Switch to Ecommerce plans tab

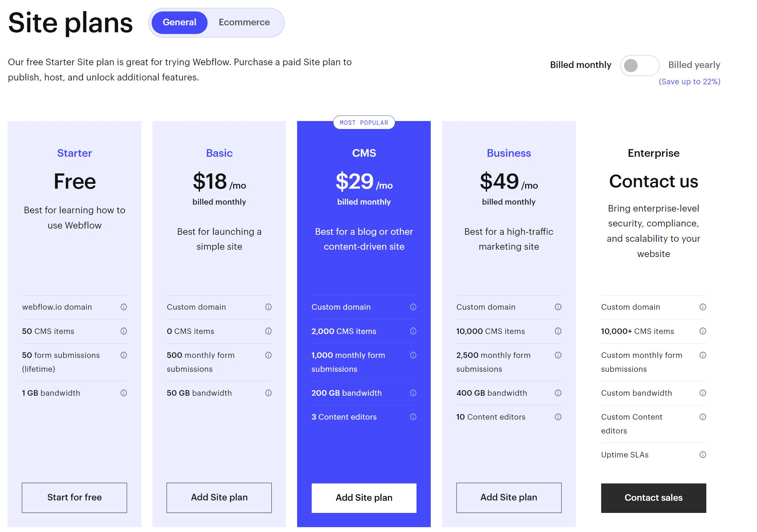click(244, 23)
